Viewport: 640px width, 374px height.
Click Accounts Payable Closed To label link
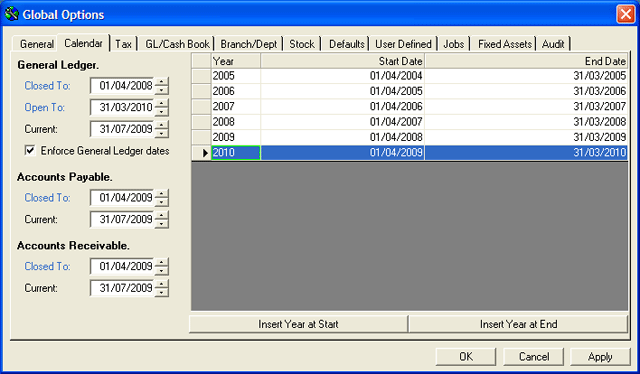pyautogui.click(x=47, y=198)
